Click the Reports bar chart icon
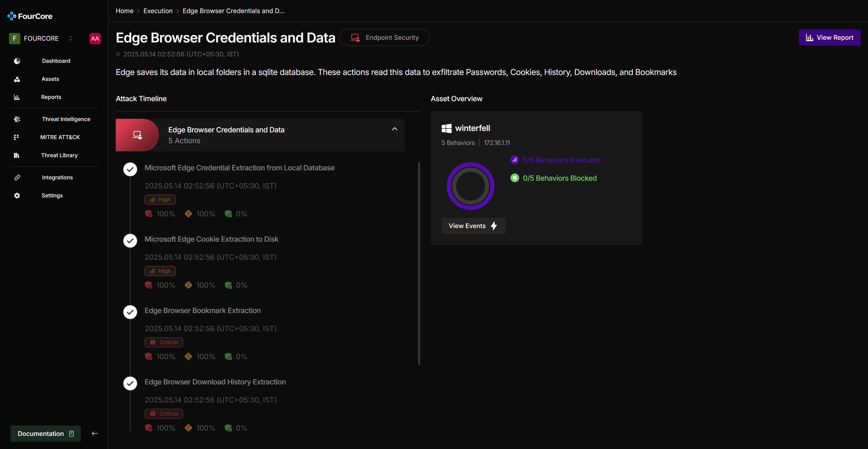 pos(17,97)
